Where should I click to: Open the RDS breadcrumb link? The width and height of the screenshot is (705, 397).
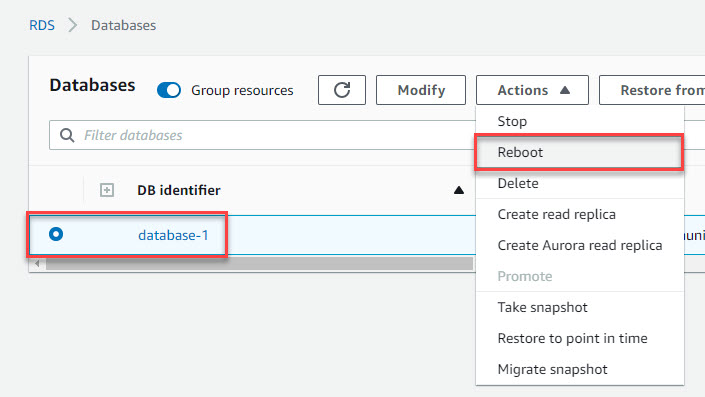(x=42, y=25)
